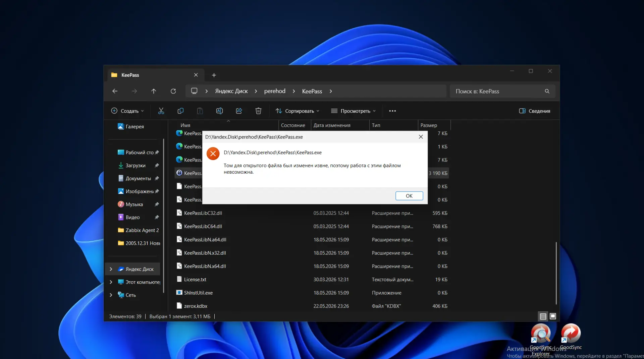Viewport: 644px width, 359px height.
Task: Click KeePass in the breadcrumb path
Action: pos(312,91)
